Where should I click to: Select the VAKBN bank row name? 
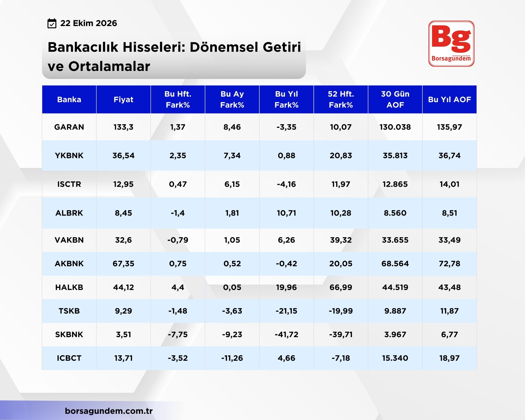69,240
